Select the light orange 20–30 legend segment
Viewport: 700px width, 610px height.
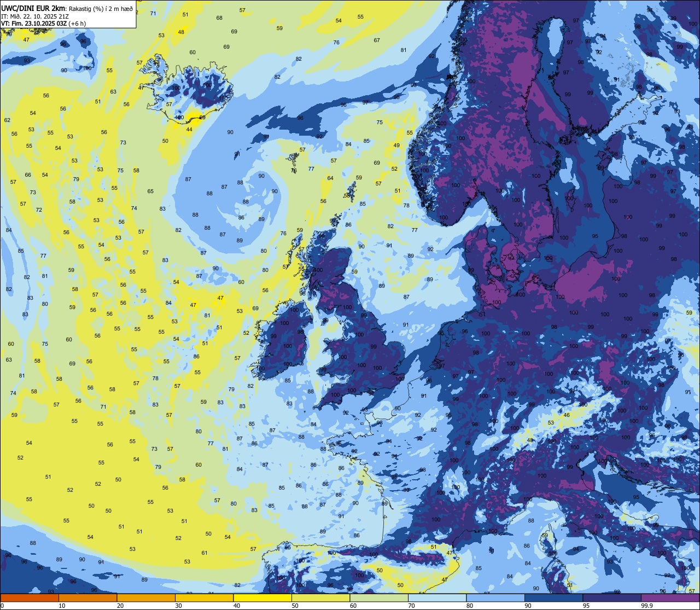coord(146,597)
